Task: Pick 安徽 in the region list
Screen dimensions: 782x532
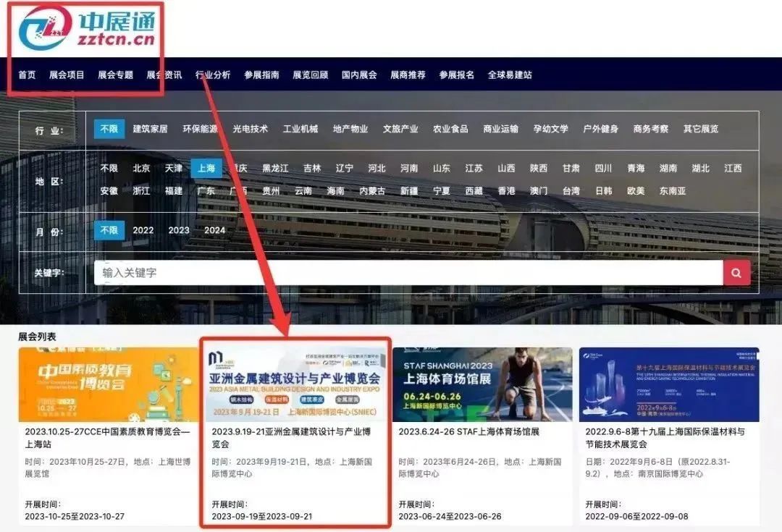Action: pyautogui.click(x=109, y=190)
